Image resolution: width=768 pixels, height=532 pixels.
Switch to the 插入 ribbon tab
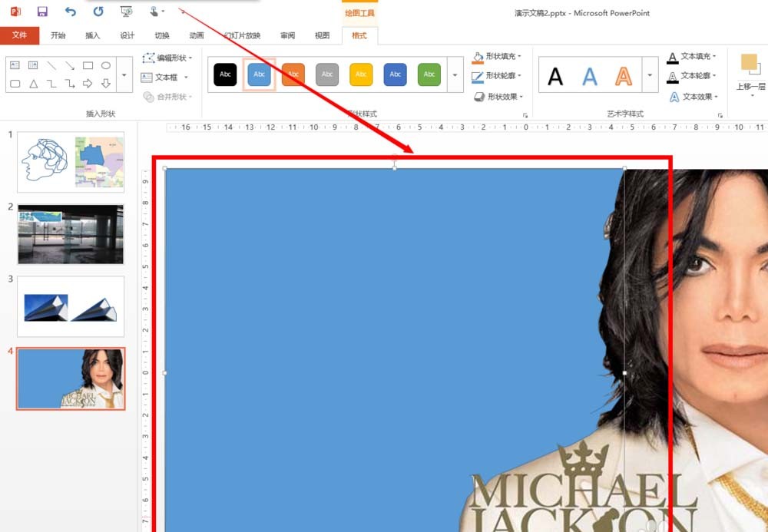[93, 35]
